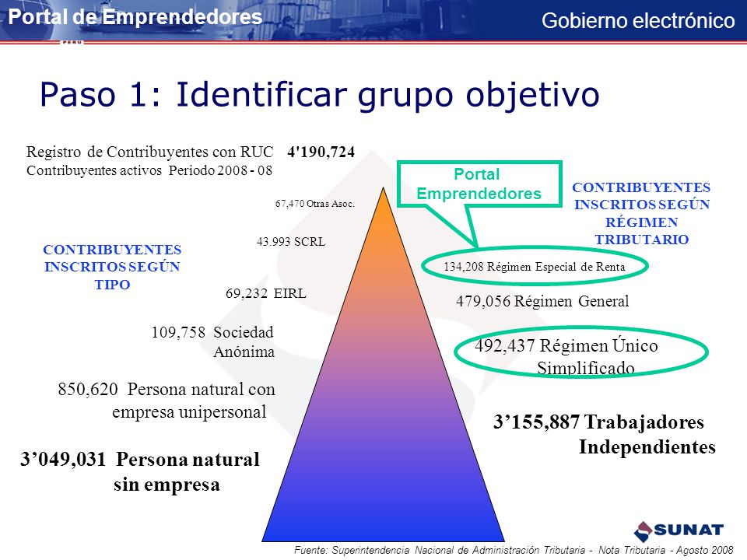
Task: Click 'Registro de Contribuyentes con RUC' text
Action: coord(149,152)
